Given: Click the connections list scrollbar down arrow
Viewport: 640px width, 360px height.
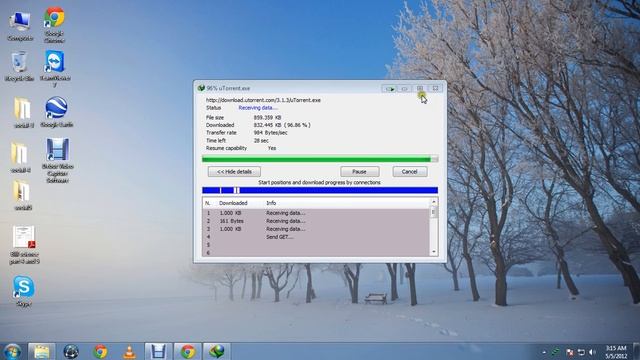Looking at the screenshot, I should [434, 252].
